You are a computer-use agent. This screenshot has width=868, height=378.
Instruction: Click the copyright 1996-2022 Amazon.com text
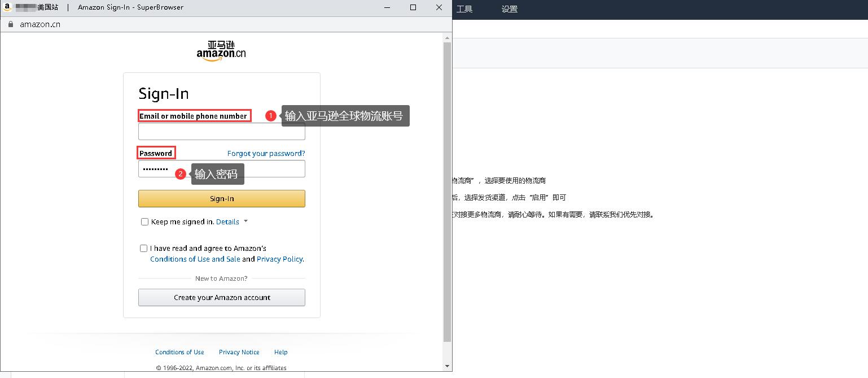point(221,368)
